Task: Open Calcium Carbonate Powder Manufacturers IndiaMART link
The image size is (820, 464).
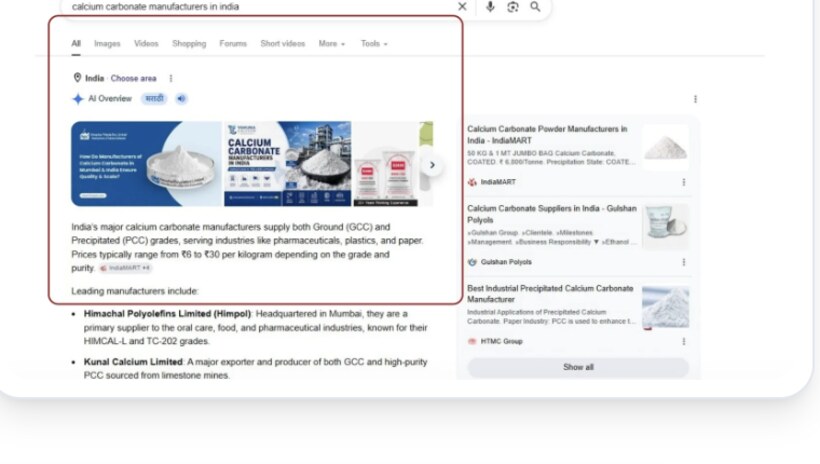Action: coord(548,134)
